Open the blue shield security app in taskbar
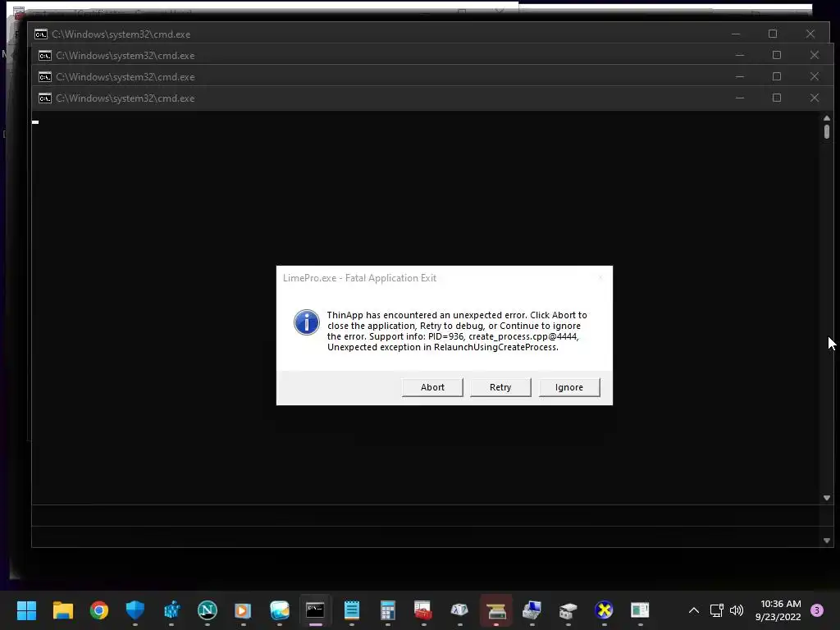This screenshot has height=630, width=840. point(135,610)
